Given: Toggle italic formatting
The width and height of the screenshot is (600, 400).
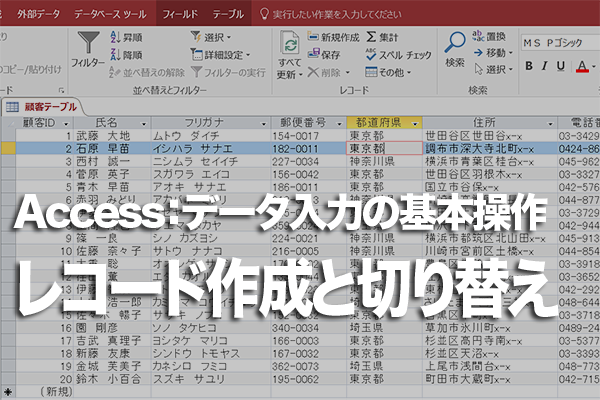Looking at the screenshot, I should (x=545, y=66).
